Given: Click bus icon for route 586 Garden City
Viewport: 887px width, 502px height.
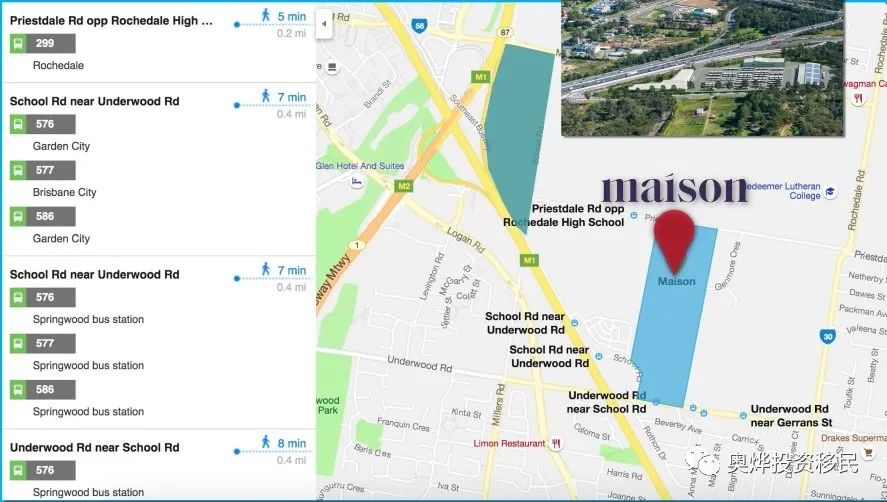Looking at the screenshot, I should [x=18, y=216].
